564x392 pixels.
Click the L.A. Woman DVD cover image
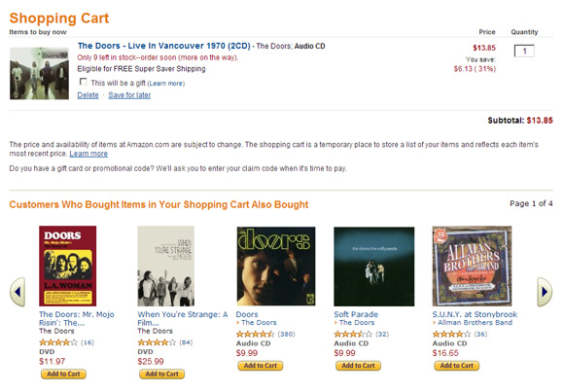pyautogui.click(x=68, y=266)
